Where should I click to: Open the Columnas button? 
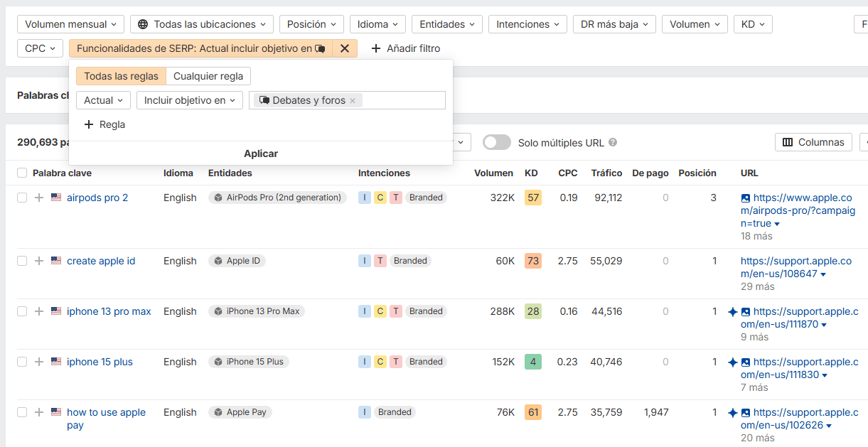pyautogui.click(x=813, y=142)
